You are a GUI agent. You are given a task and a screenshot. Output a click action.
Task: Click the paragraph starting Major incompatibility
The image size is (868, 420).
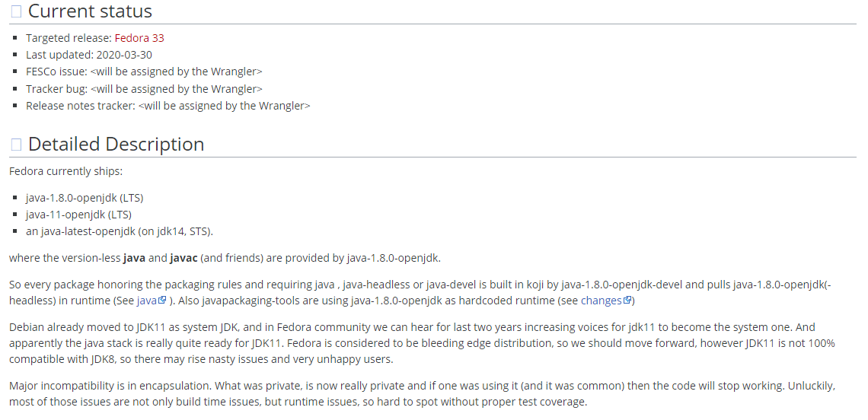[421, 394]
